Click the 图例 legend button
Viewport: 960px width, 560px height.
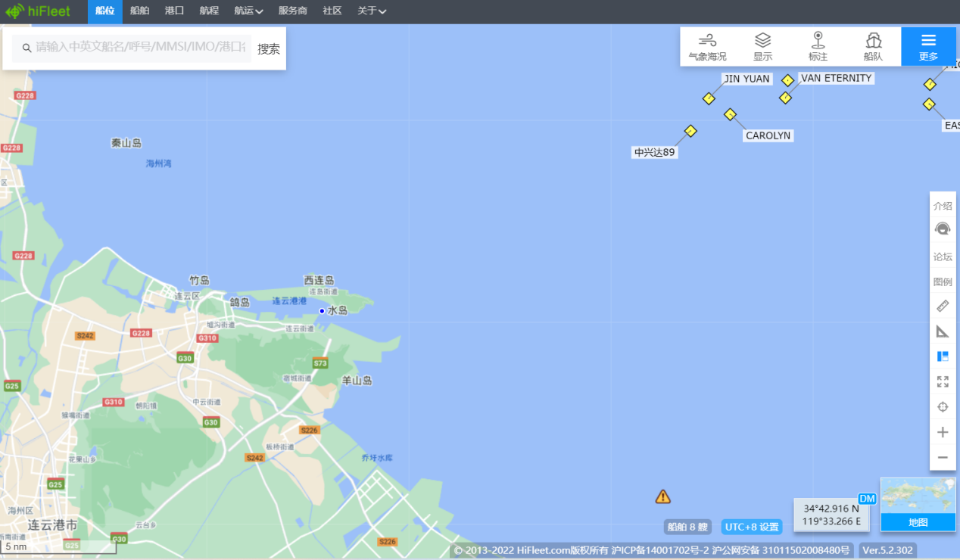943,282
